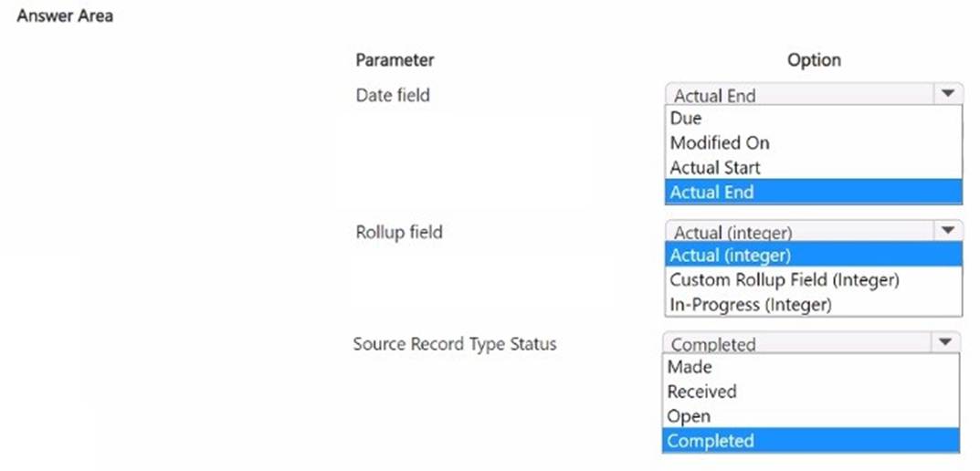Viewport: 980px width, 471px height.
Task: Select the highlighted Actual (integer) list item
Action: coord(731,255)
